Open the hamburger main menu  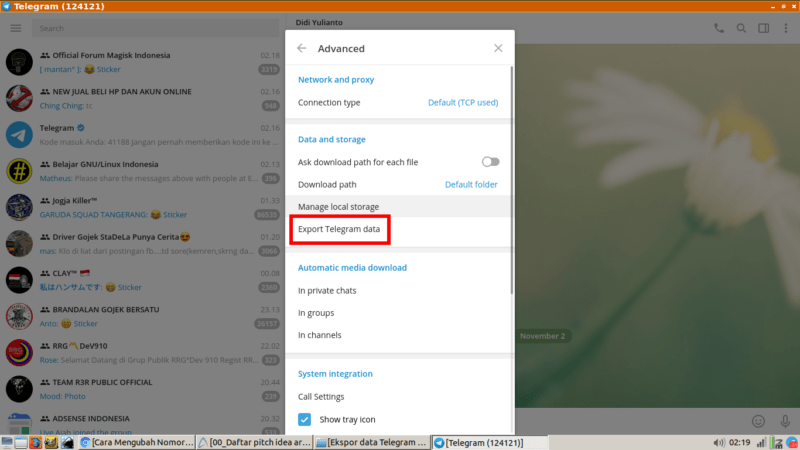pos(16,28)
